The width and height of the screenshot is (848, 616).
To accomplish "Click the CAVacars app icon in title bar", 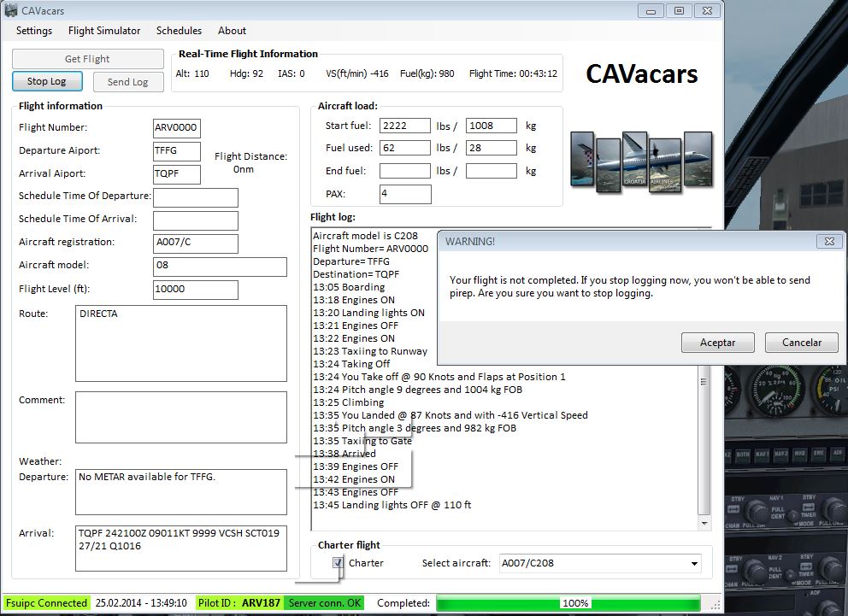I will coord(11,10).
